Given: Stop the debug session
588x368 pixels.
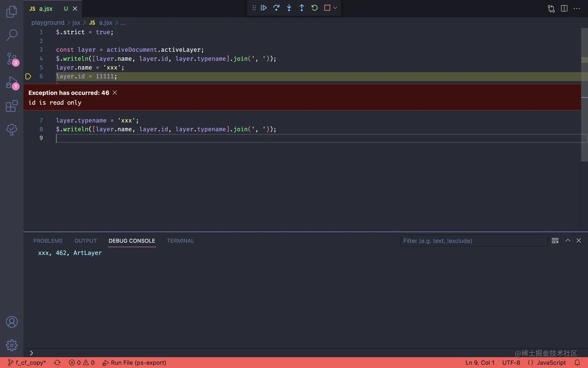Looking at the screenshot, I should (x=327, y=8).
